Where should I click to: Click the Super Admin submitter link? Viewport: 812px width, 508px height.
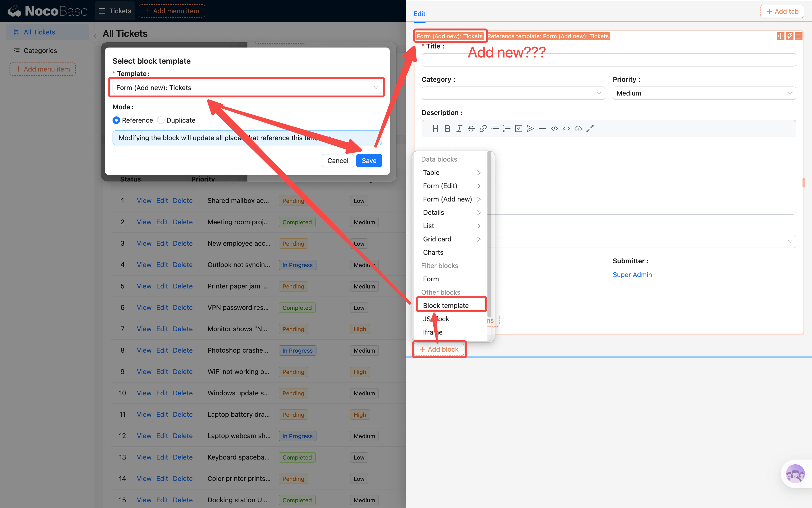(x=632, y=274)
